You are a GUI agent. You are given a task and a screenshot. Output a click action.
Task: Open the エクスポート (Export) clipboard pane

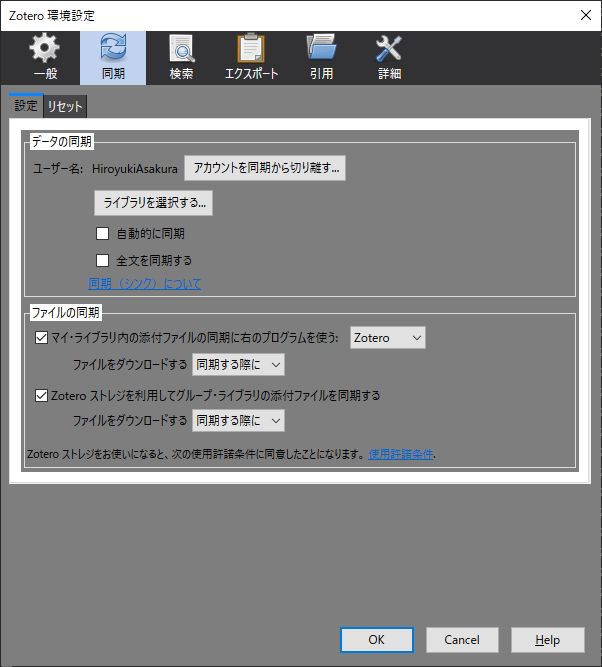pos(251,57)
